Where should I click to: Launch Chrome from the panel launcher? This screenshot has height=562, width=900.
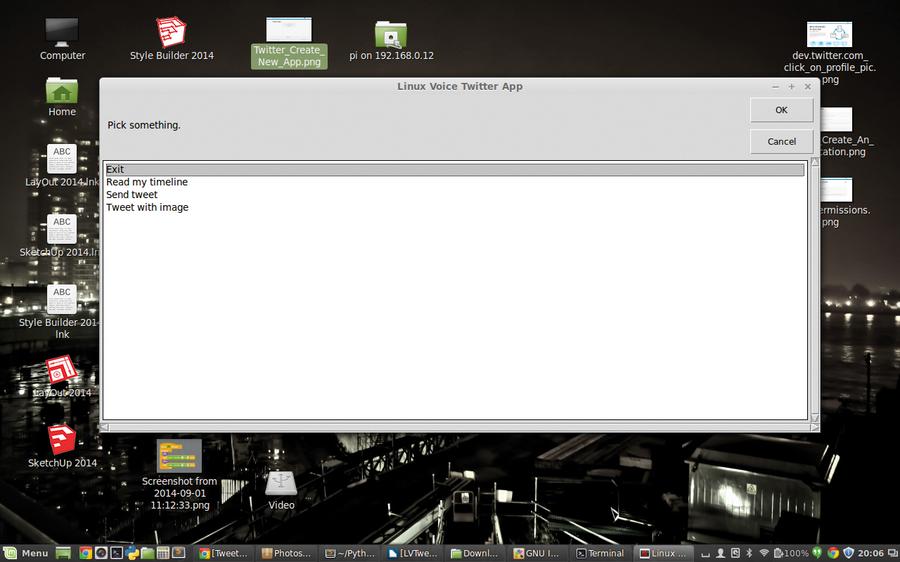(86, 553)
